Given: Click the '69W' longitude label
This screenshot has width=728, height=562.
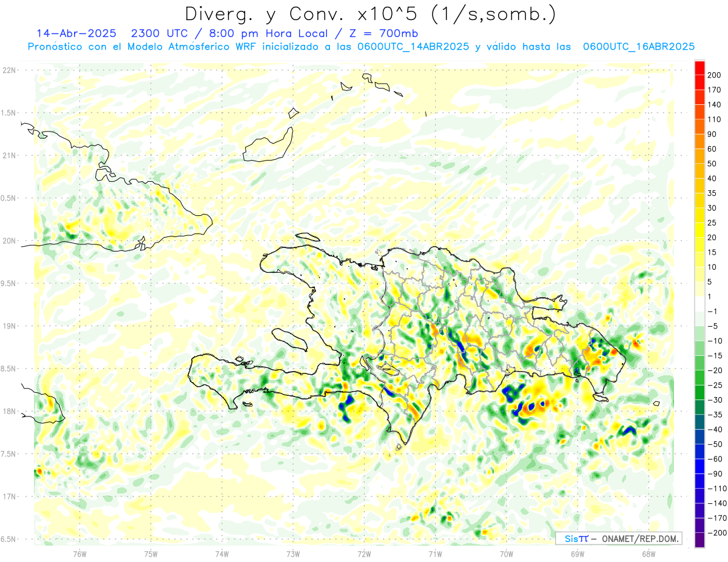Looking at the screenshot, I should coord(578,554).
